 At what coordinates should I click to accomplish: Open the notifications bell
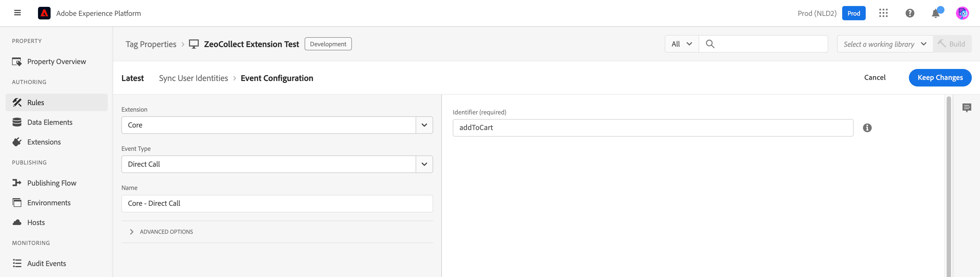pyautogui.click(x=935, y=13)
